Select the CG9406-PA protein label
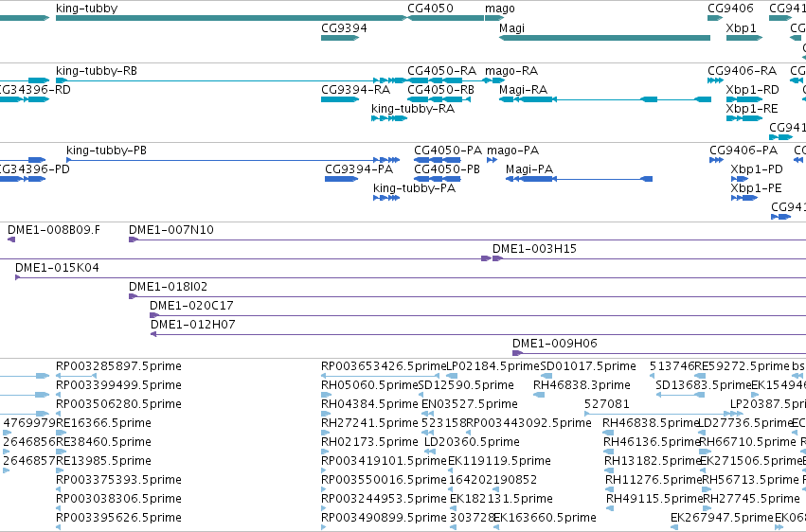 (743, 150)
